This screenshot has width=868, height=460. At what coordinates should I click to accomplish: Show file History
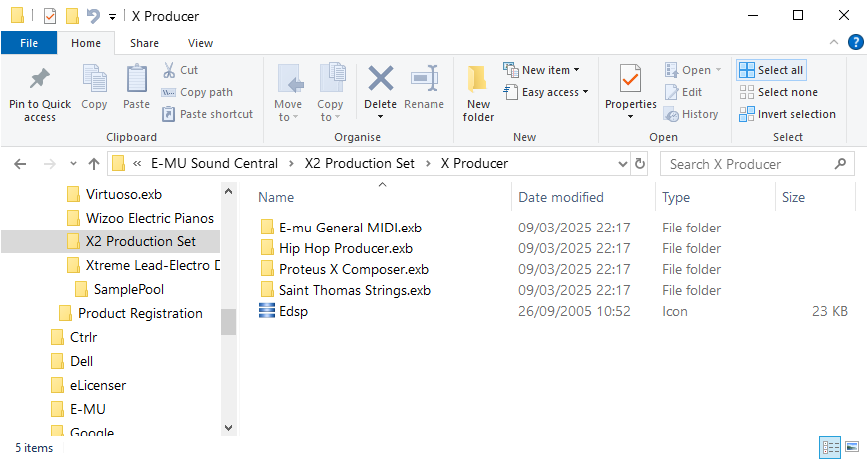tap(691, 114)
